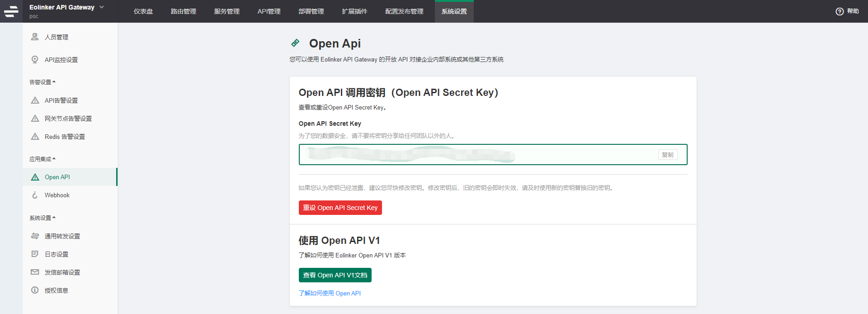Open the 帮助 help text
This screenshot has height=314, width=868.
tap(853, 11)
